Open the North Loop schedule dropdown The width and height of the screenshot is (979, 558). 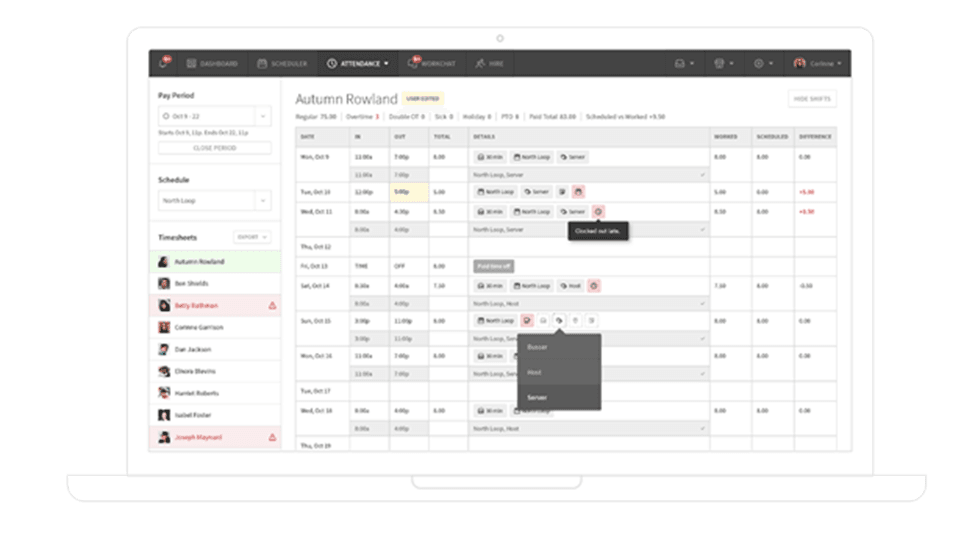tap(214, 200)
